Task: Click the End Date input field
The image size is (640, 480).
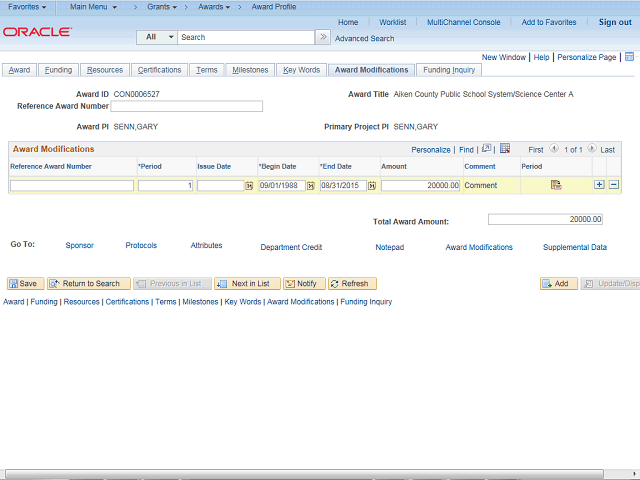Action: (x=343, y=186)
